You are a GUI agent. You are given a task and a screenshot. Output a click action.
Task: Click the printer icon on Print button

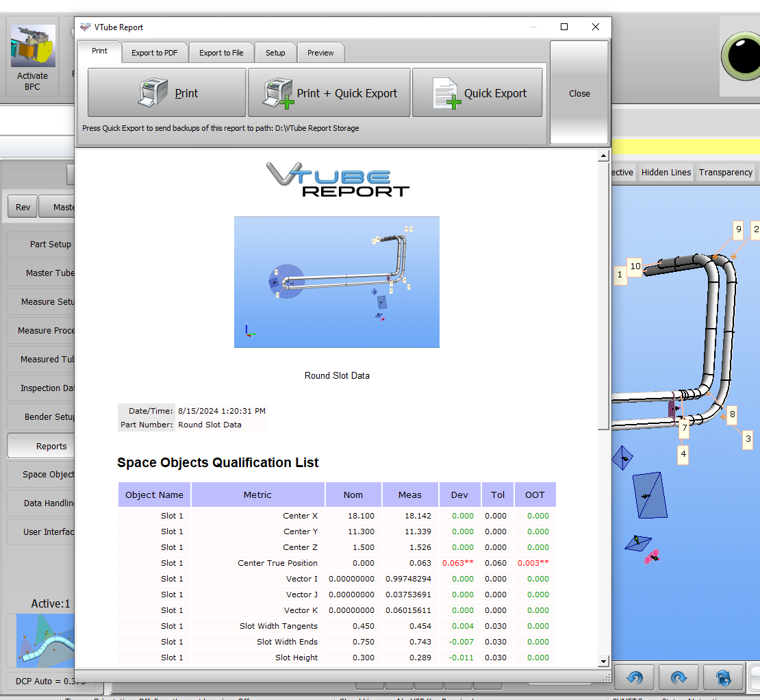point(153,92)
